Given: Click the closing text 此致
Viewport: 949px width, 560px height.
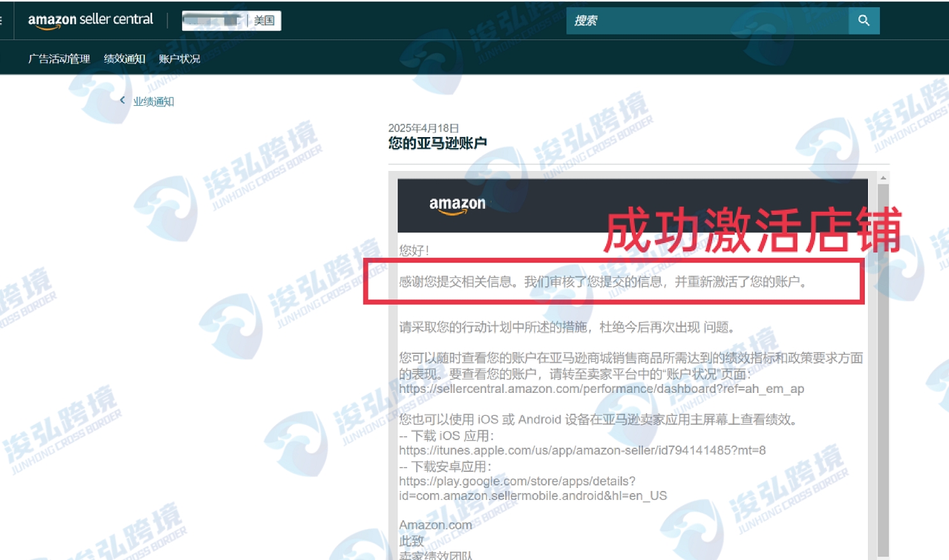Looking at the screenshot, I should click(x=412, y=541).
